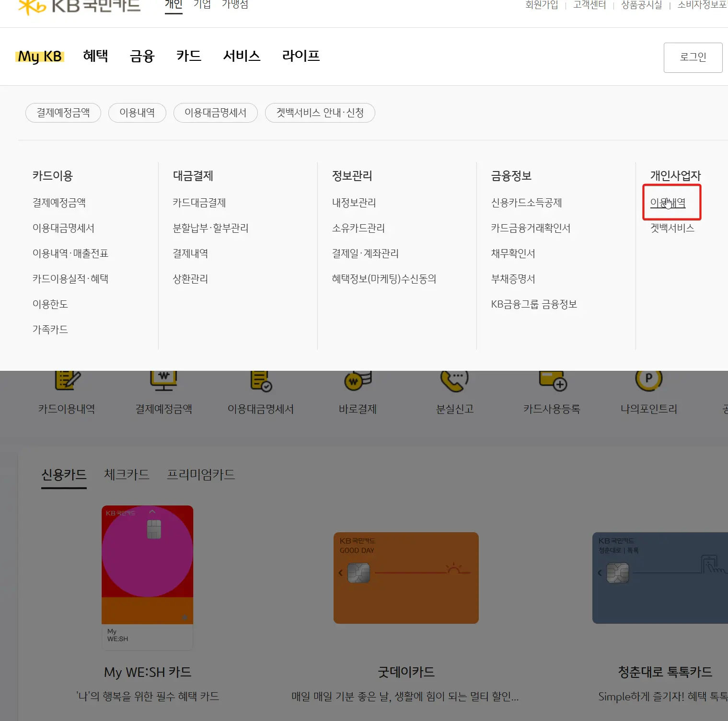Open 이용내역 under 개인사업자

coord(668,203)
